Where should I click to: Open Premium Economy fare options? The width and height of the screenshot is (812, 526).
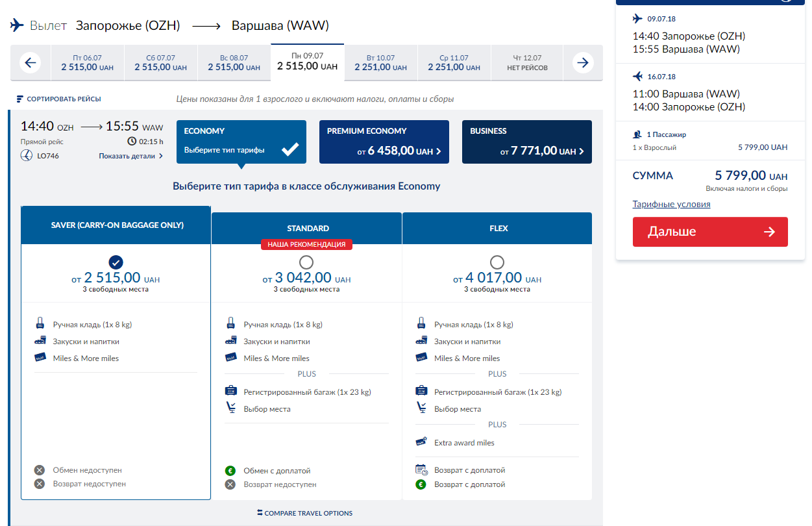[x=384, y=142]
